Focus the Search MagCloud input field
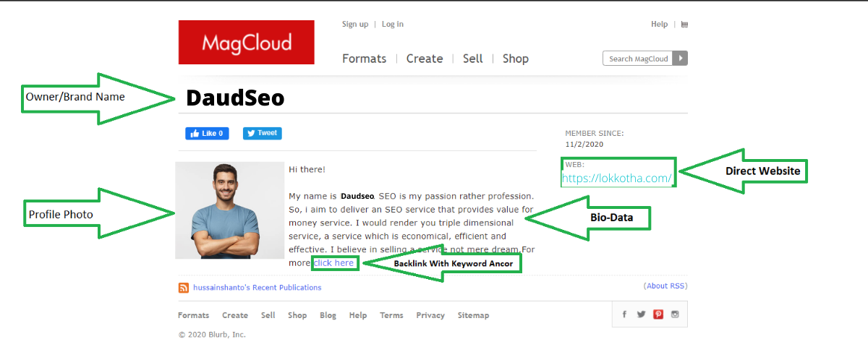This screenshot has width=868, height=347. click(x=638, y=59)
